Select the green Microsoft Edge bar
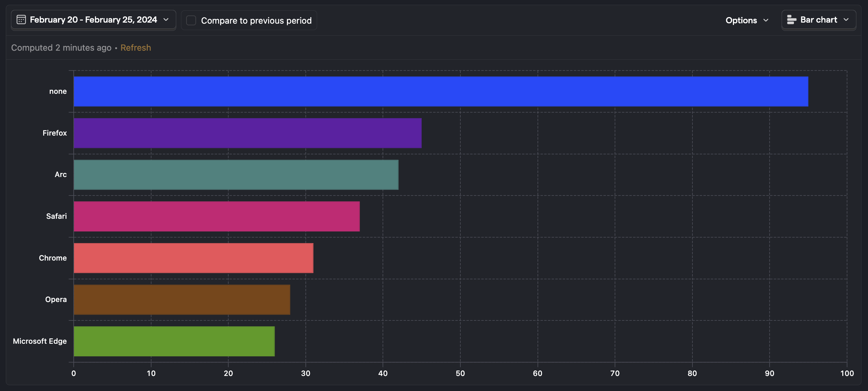868x391 pixels. pos(174,341)
